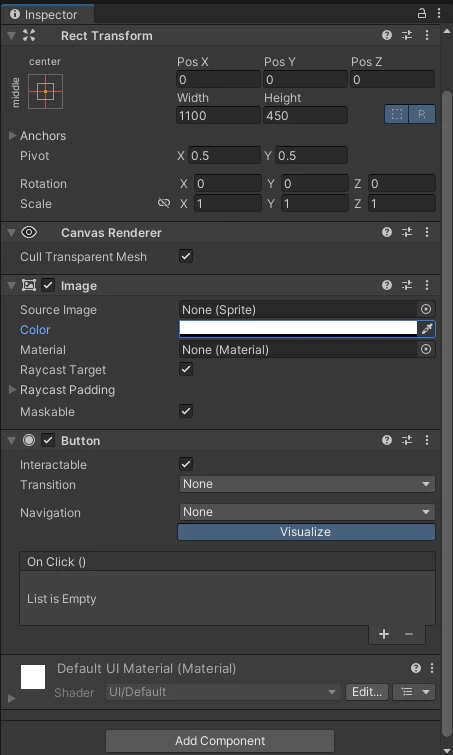This screenshot has width=453, height=755.
Task: Collapse the Canvas Renderer component
Action: 12,233
